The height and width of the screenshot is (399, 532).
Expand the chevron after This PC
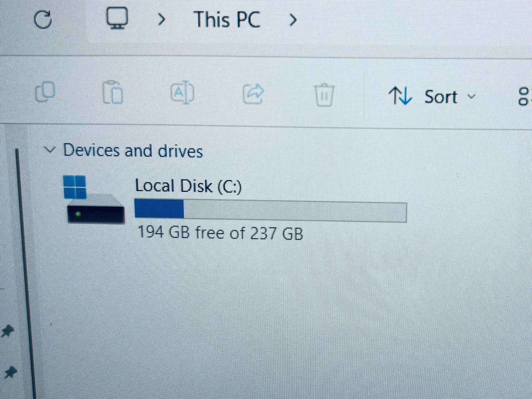coord(293,20)
